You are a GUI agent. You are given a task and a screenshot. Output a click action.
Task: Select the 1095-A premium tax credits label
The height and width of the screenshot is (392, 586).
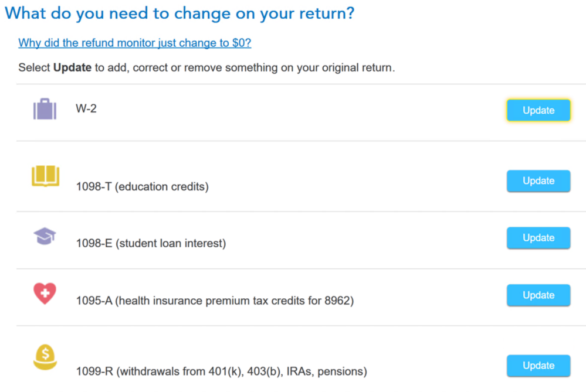coord(215,301)
